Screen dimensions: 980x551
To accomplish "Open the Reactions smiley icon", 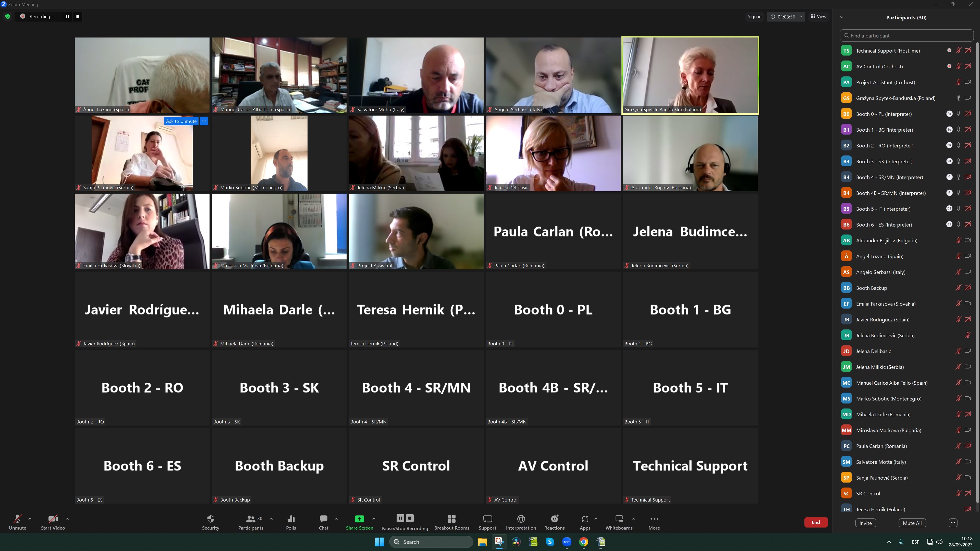I will pyautogui.click(x=554, y=519).
